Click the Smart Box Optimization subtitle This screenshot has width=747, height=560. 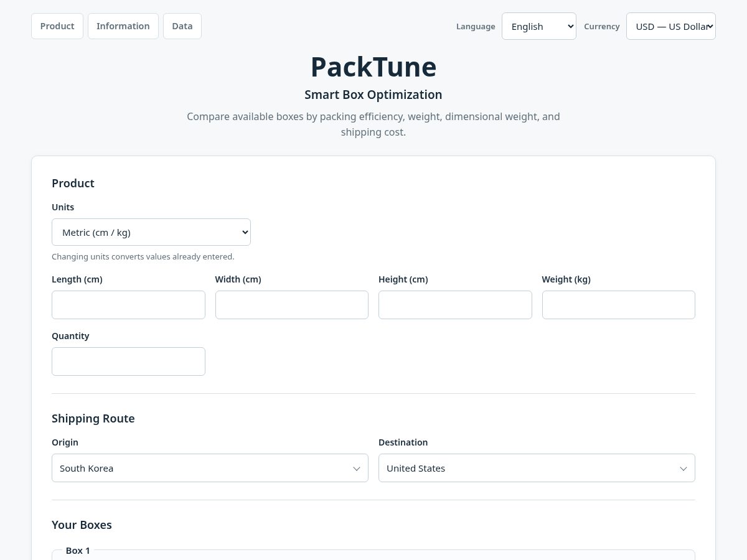(x=374, y=95)
